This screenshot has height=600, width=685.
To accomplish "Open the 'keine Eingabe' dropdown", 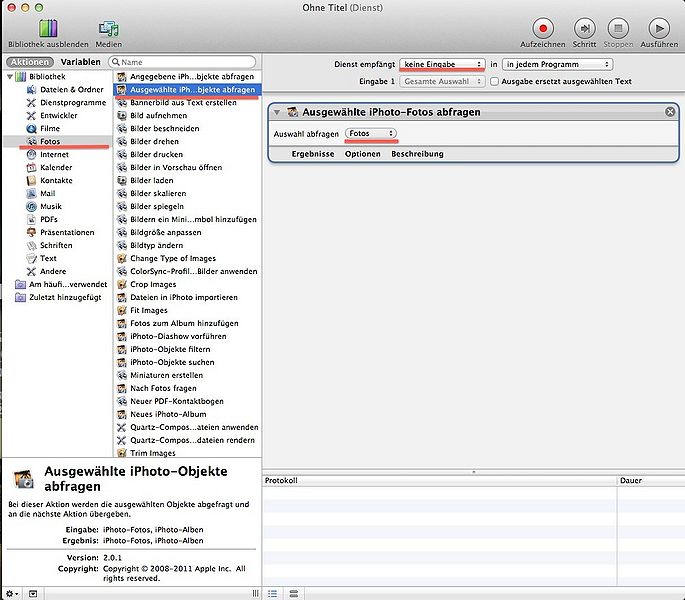I will tap(443, 64).
